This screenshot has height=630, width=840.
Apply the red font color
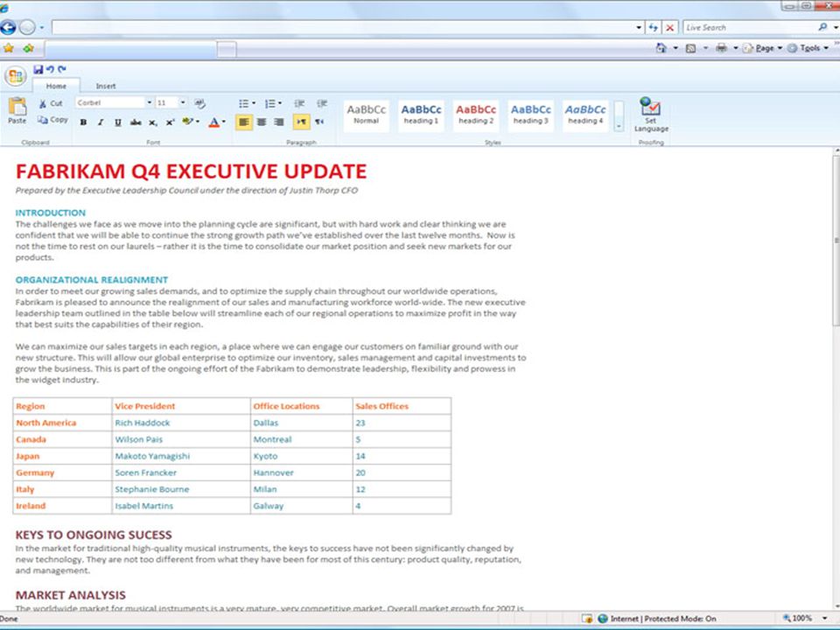(213, 122)
